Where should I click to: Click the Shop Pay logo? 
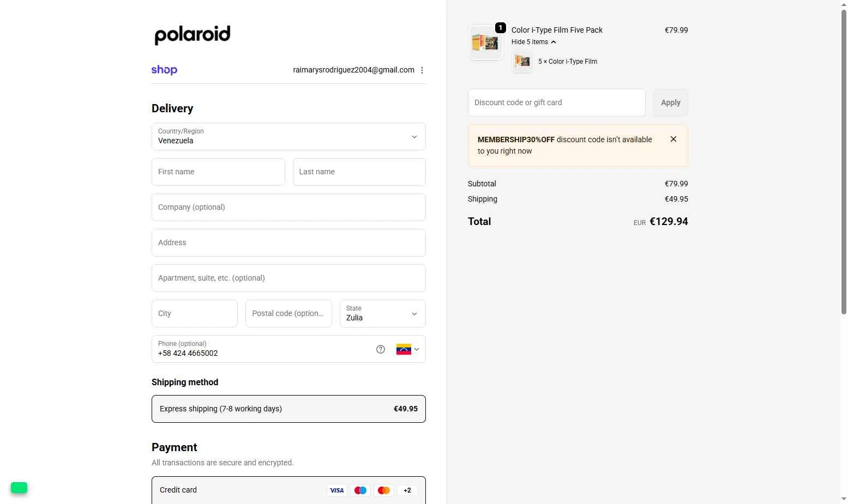point(164,70)
